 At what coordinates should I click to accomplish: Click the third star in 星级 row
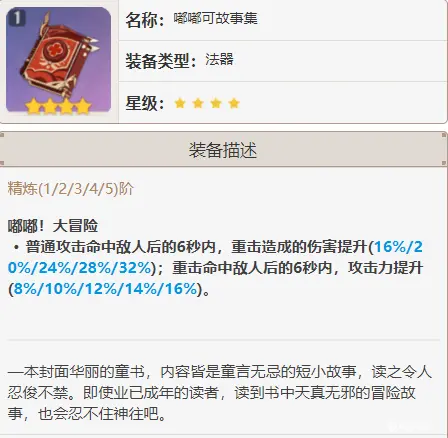(x=216, y=103)
